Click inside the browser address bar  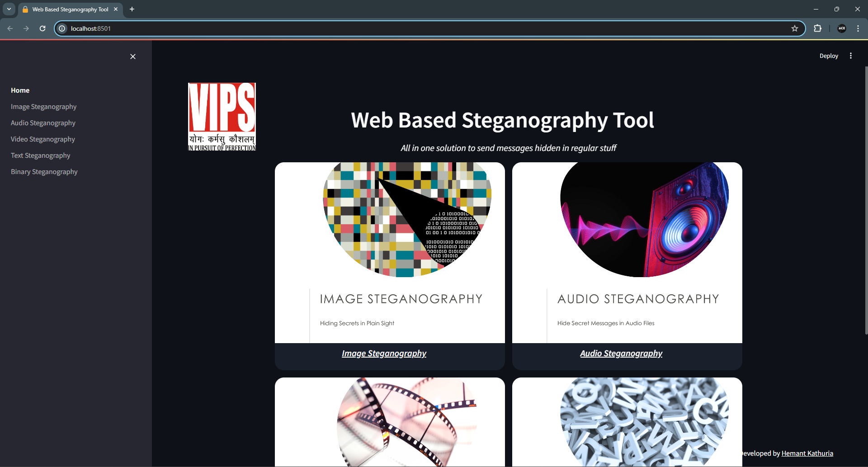271,28
